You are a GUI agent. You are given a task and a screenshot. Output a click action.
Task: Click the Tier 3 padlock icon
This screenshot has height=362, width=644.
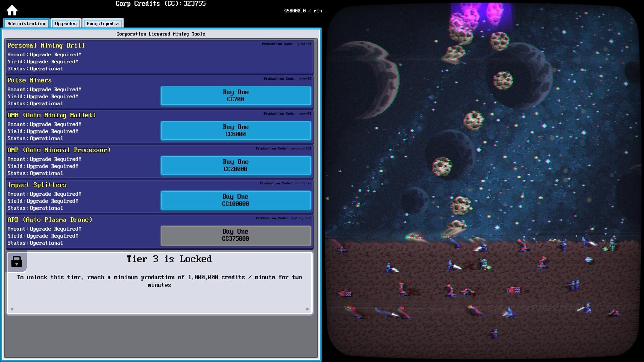[17, 261]
